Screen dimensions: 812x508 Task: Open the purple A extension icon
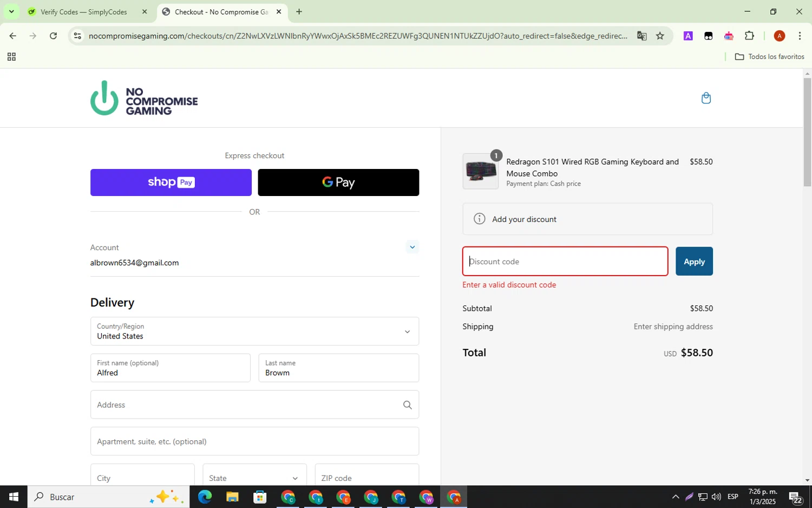688,36
